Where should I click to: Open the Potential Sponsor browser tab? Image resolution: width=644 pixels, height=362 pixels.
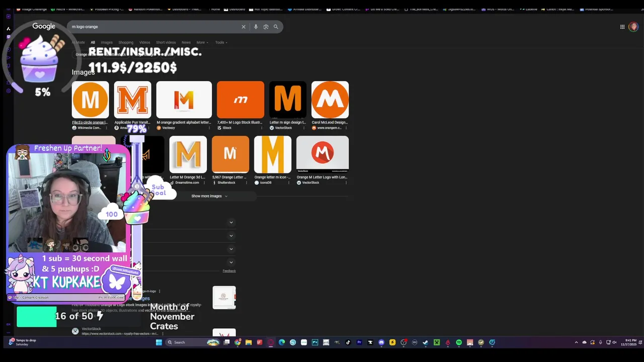(596, 9)
